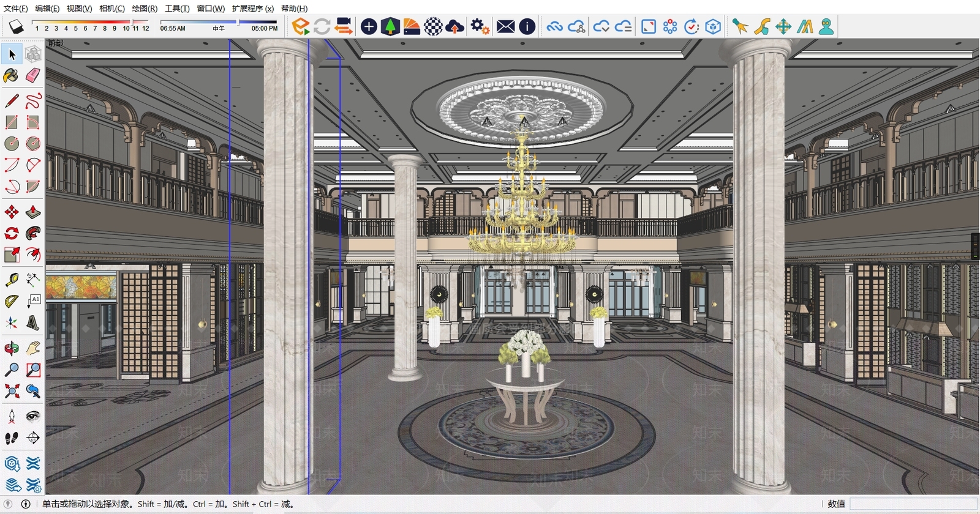Click the 数值 measurements input box

913,504
